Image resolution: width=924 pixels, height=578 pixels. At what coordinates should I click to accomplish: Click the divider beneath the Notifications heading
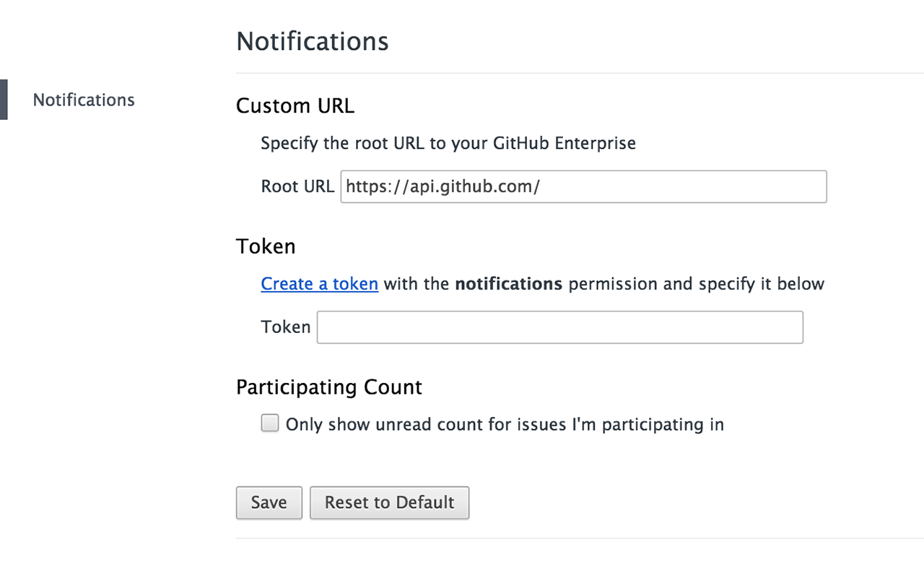[x=579, y=73]
